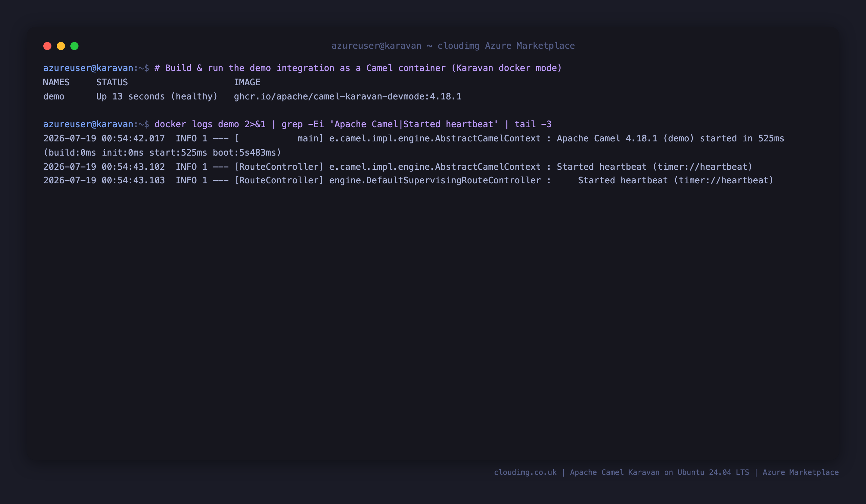Click status text 'Up 13 seconds (healthy)'
The width and height of the screenshot is (866, 504).
coord(157,96)
